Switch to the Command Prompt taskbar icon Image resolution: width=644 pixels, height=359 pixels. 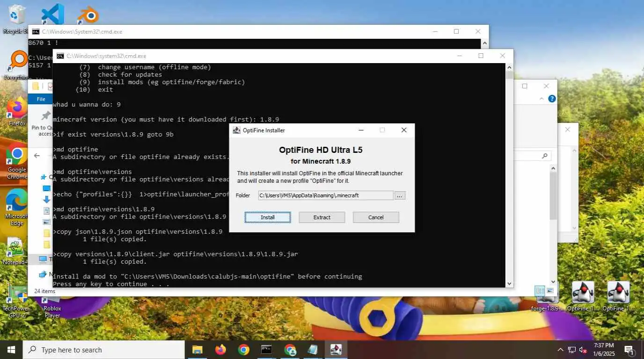click(x=266, y=350)
